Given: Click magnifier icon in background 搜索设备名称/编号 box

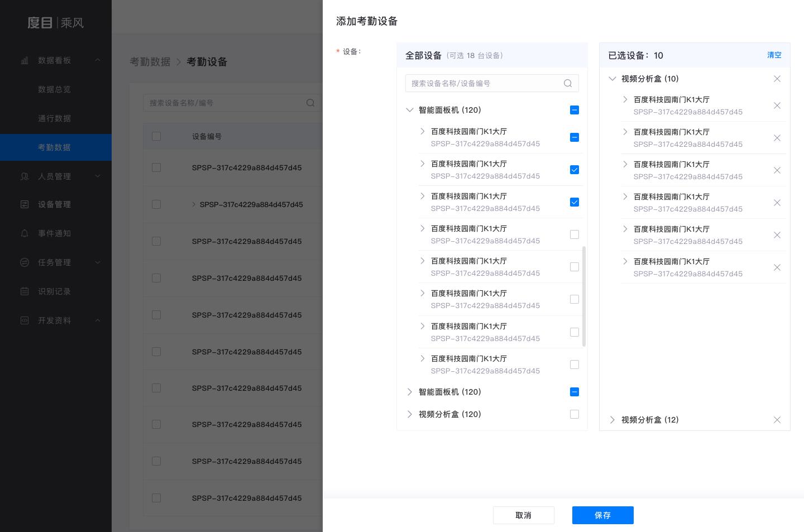Looking at the screenshot, I should point(310,103).
